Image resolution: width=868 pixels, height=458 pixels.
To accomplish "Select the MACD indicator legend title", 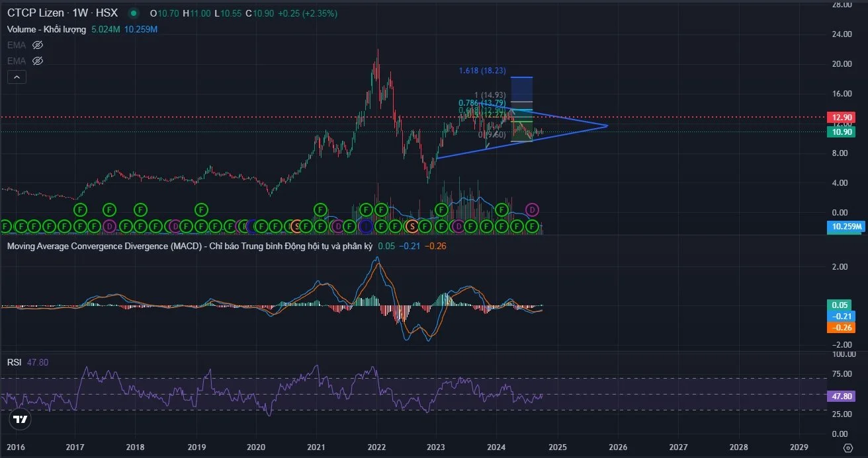I will point(190,246).
